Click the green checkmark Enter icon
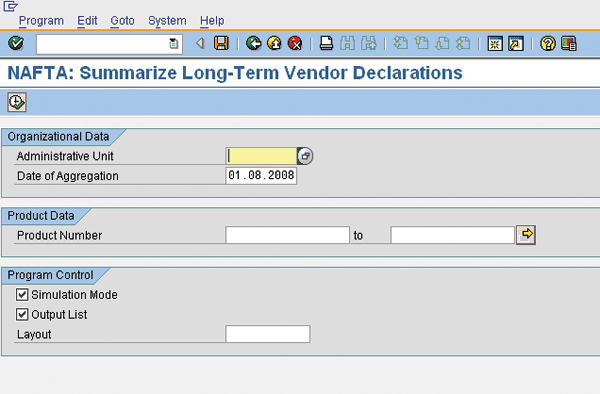This screenshot has height=394, width=600. pyautogui.click(x=16, y=43)
